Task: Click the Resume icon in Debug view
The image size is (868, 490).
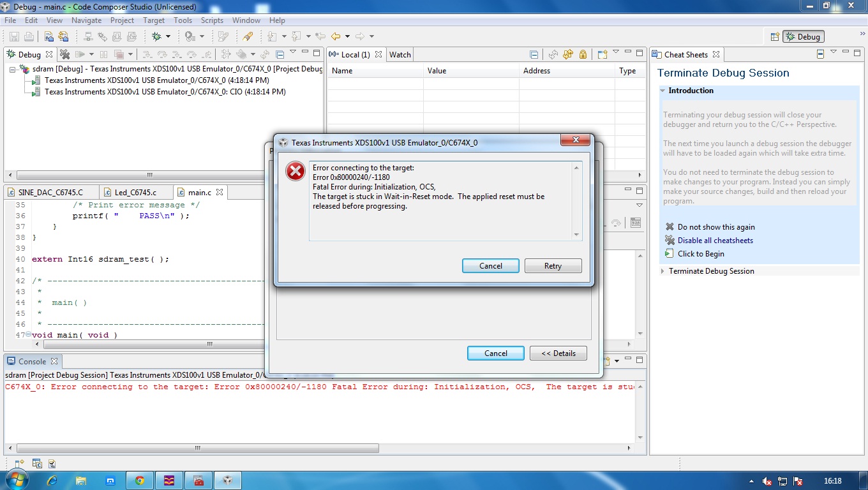Action: pyautogui.click(x=80, y=55)
